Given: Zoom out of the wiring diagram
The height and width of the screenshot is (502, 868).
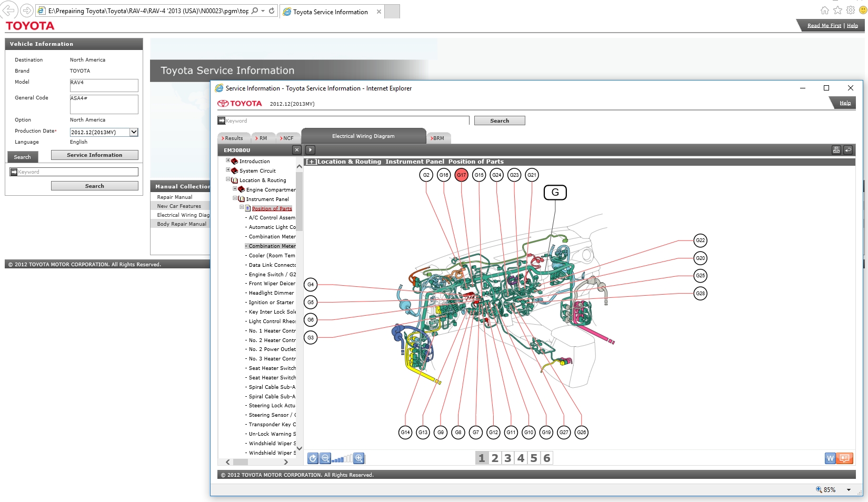Looking at the screenshot, I should (325, 458).
